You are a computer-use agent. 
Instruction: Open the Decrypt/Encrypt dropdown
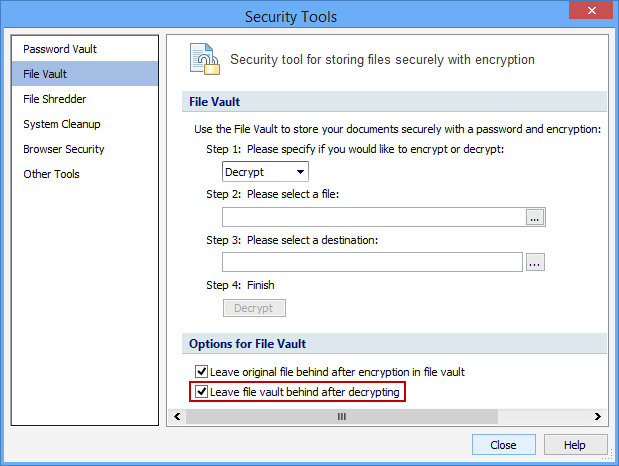point(265,172)
